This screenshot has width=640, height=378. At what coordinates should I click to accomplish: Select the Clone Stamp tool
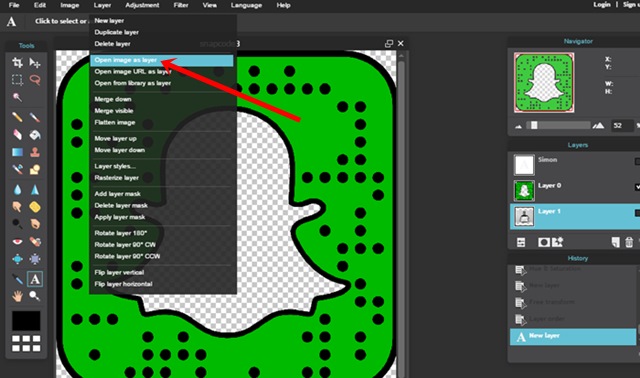point(35,152)
